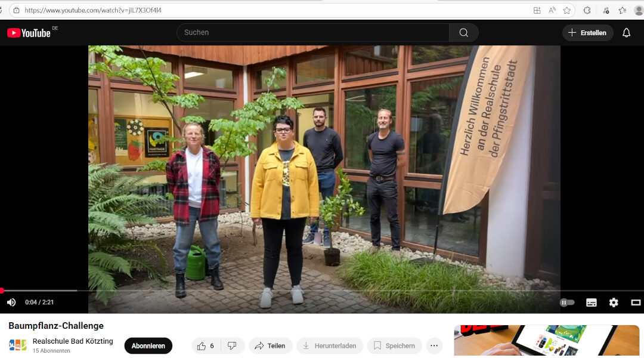Click the video progress bar
This screenshot has width=644, height=358.
[298, 291]
